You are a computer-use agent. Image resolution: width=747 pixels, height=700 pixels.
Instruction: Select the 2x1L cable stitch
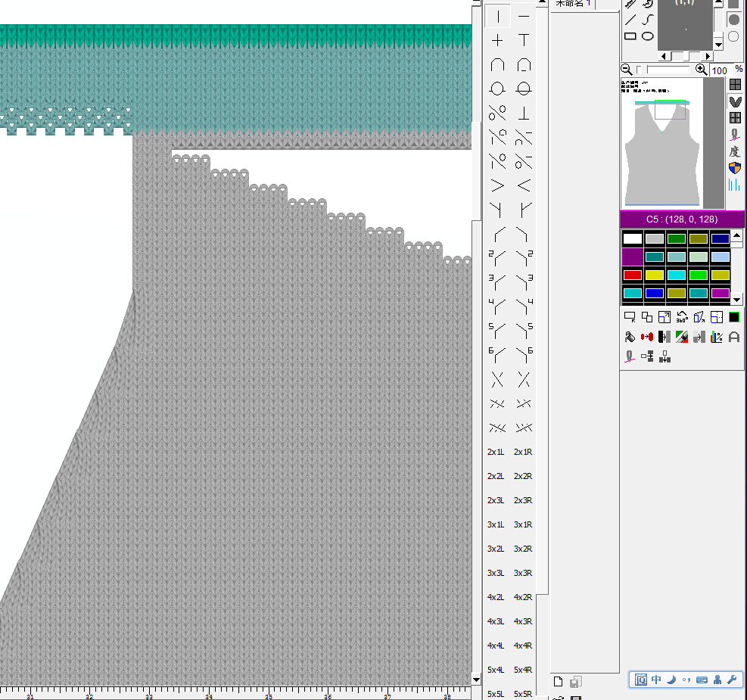coord(496,452)
